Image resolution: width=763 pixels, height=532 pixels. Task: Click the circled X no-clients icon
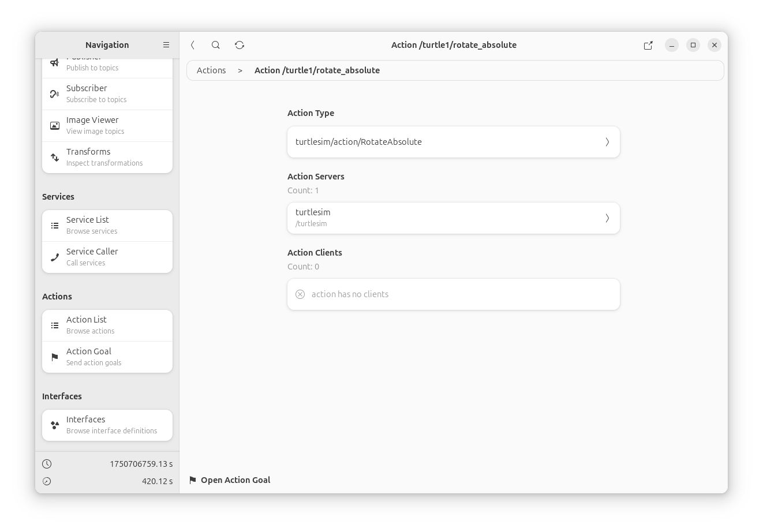[x=300, y=294]
